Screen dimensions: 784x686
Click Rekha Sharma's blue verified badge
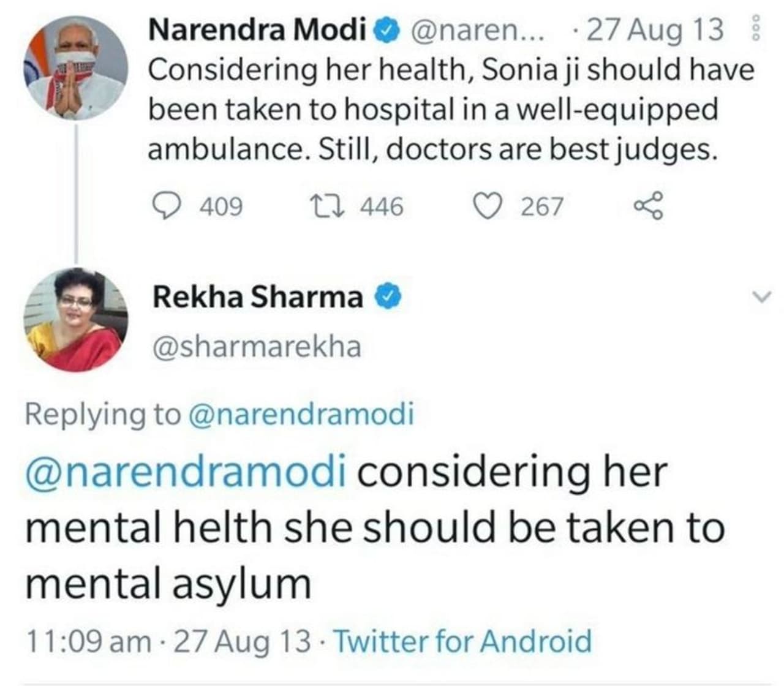pos(386,298)
